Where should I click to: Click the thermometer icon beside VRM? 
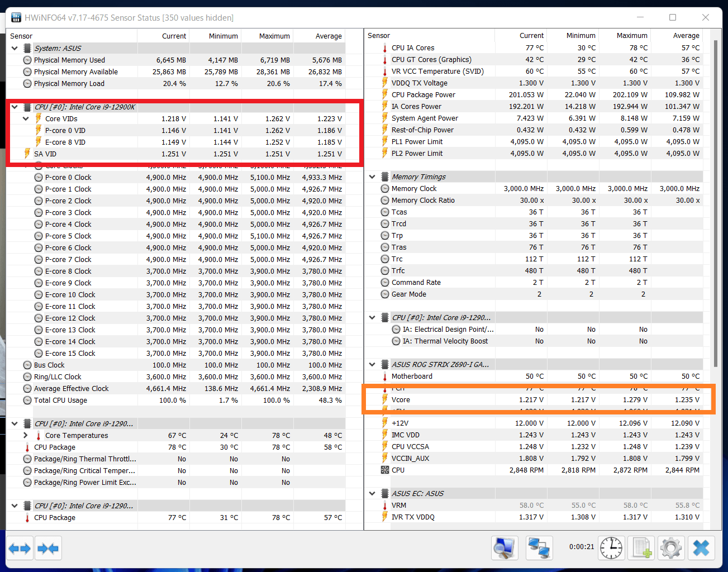coord(385,505)
